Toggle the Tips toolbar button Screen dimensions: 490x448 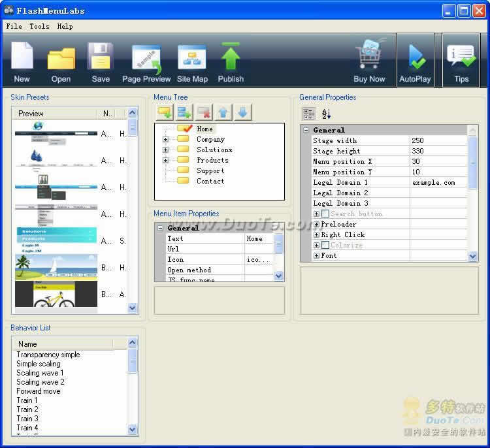(461, 61)
